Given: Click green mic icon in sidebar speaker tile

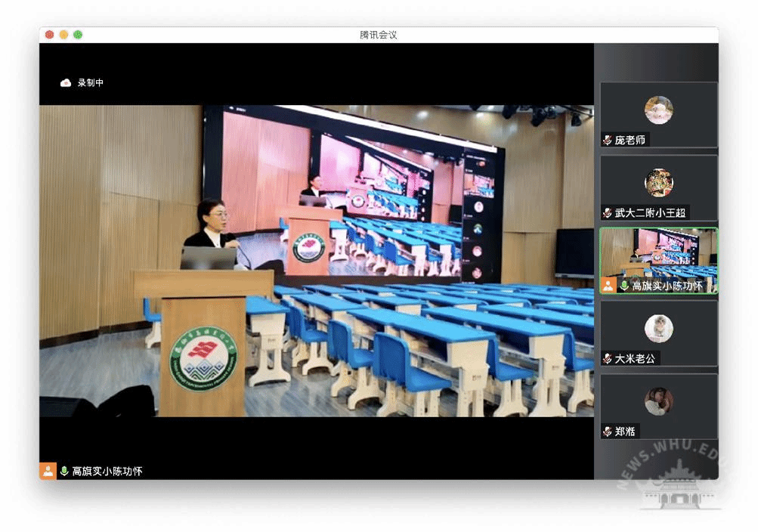Looking at the screenshot, I should (624, 286).
